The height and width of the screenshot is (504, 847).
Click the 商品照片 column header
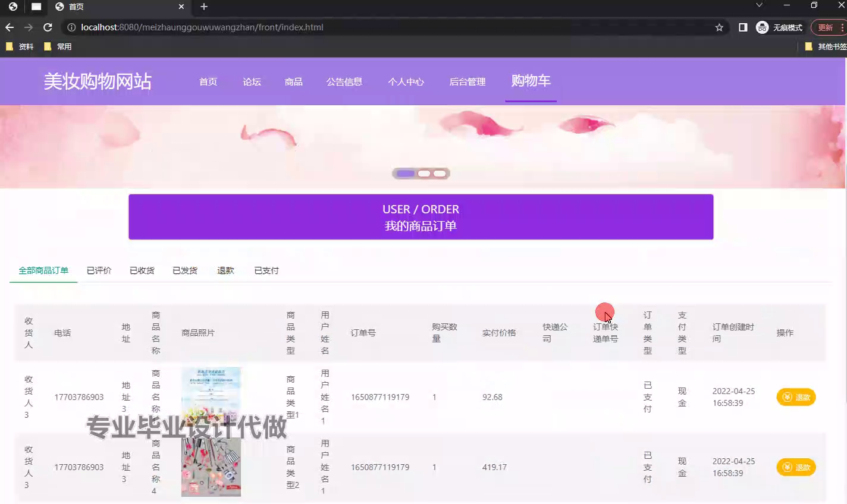(198, 333)
